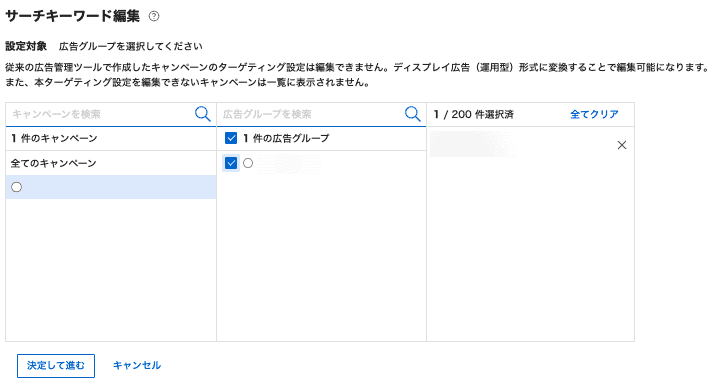Select the highlighted campaign row

[111, 187]
